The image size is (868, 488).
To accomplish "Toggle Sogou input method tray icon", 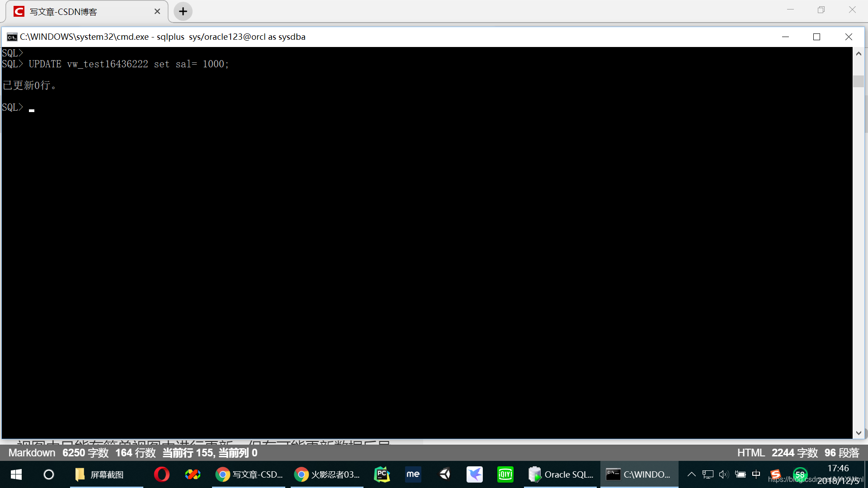I will 776,474.
